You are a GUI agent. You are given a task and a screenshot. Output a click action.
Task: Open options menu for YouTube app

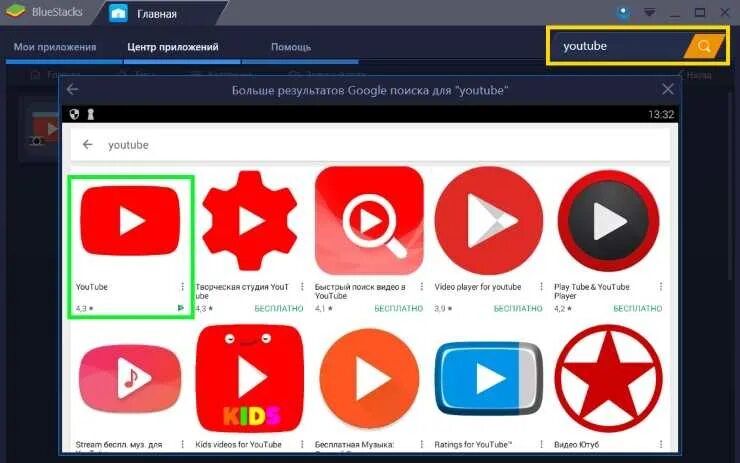(183, 286)
